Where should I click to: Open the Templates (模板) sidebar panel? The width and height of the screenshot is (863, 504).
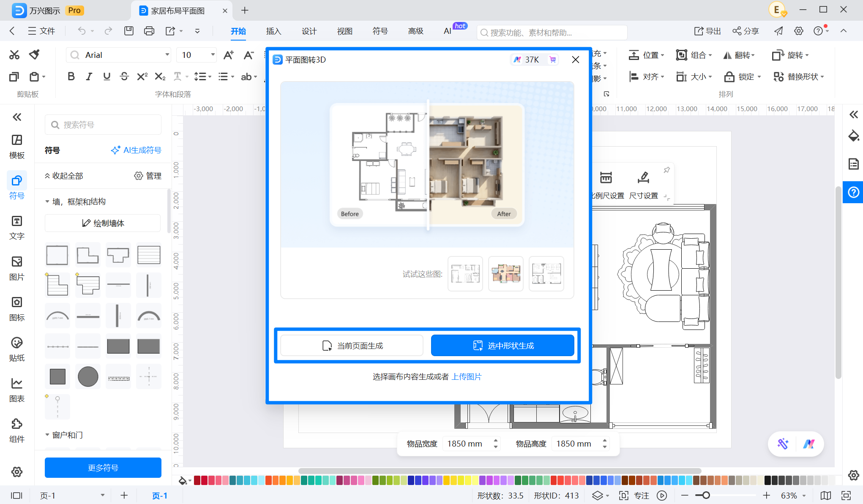coord(17,147)
